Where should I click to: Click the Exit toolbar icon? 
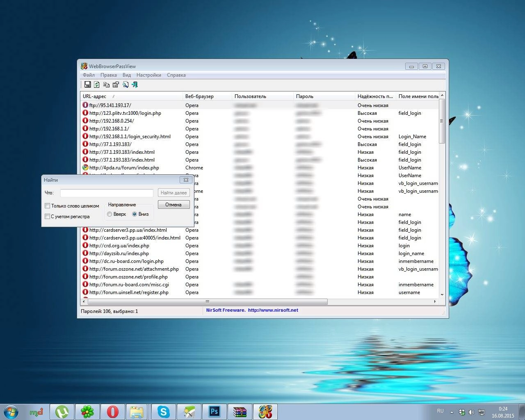(x=135, y=84)
